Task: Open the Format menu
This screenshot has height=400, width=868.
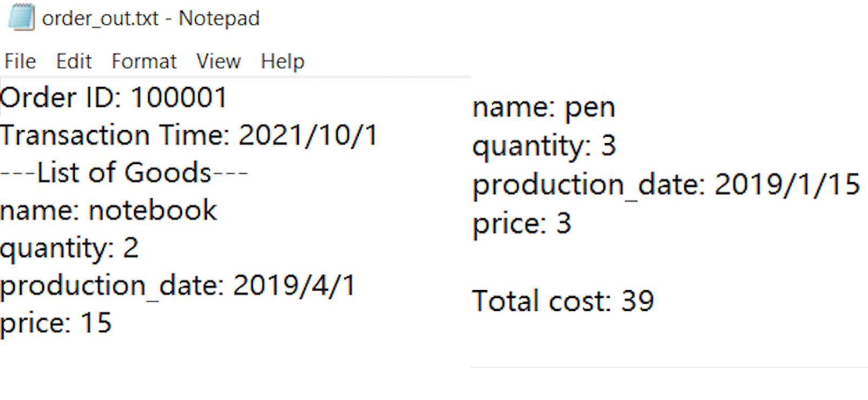Action: (x=144, y=62)
